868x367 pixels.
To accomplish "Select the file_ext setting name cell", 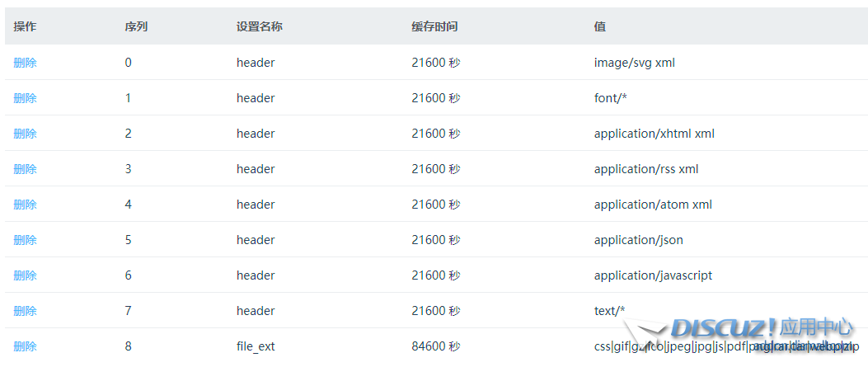I will tap(256, 346).
